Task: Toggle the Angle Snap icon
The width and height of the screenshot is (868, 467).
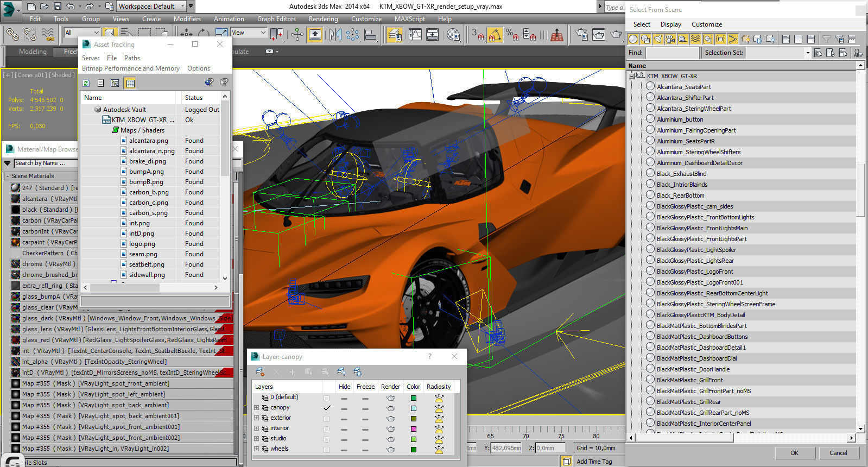Action: 495,35
